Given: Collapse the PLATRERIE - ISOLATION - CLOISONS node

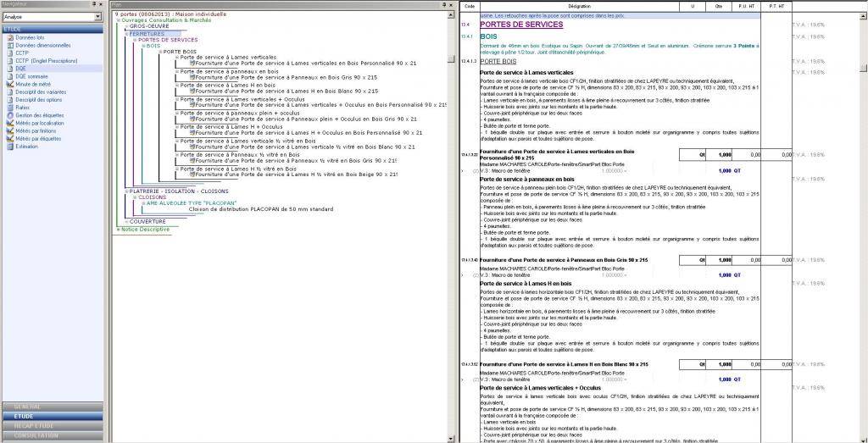Looking at the screenshot, I should [127, 191].
